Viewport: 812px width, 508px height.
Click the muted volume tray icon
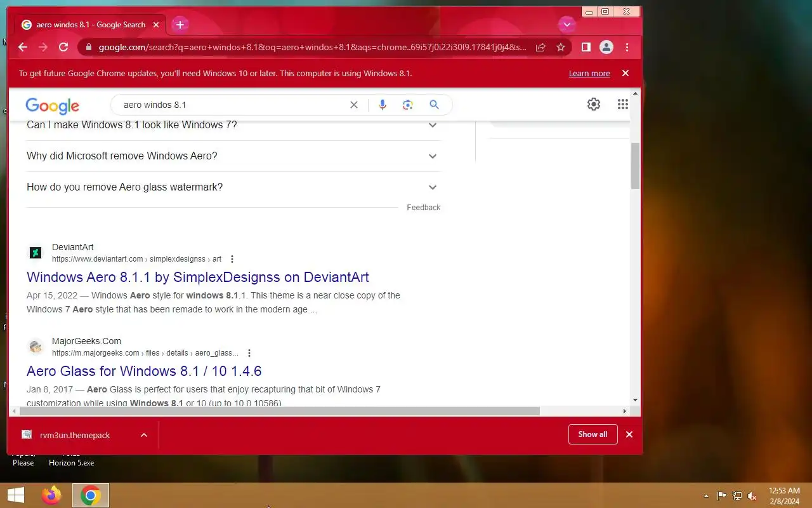coord(752,496)
